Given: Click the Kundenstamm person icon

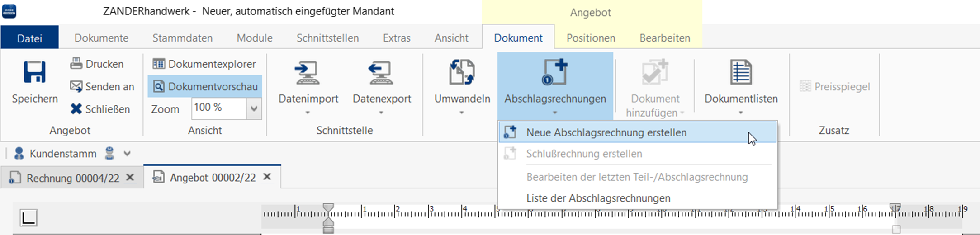Looking at the screenshot, I should pyautogui.click(x=19, y=154).
